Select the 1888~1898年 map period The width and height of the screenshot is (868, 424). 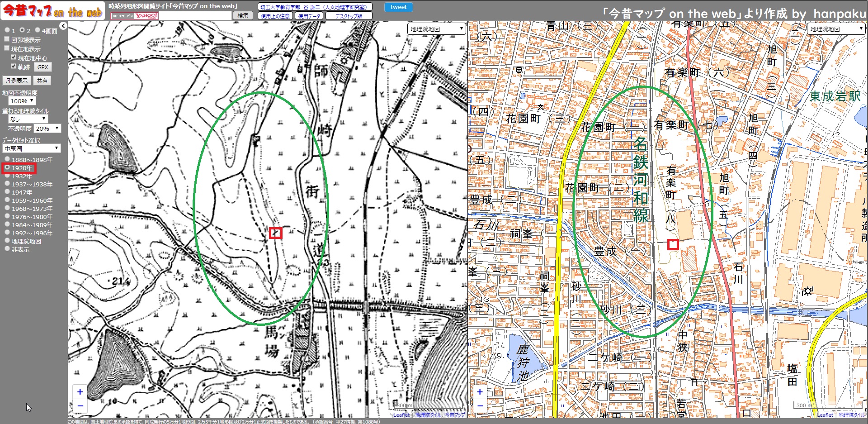(7, 159)
